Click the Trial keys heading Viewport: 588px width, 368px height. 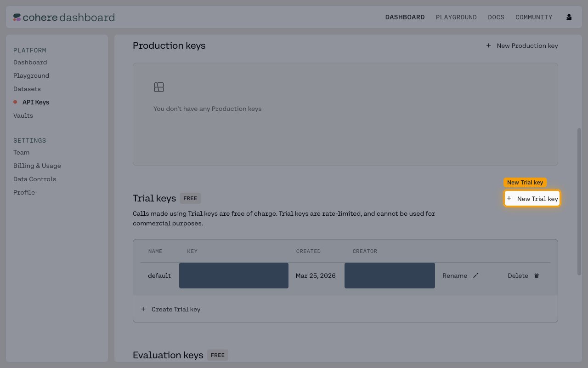tap(154, 198)
